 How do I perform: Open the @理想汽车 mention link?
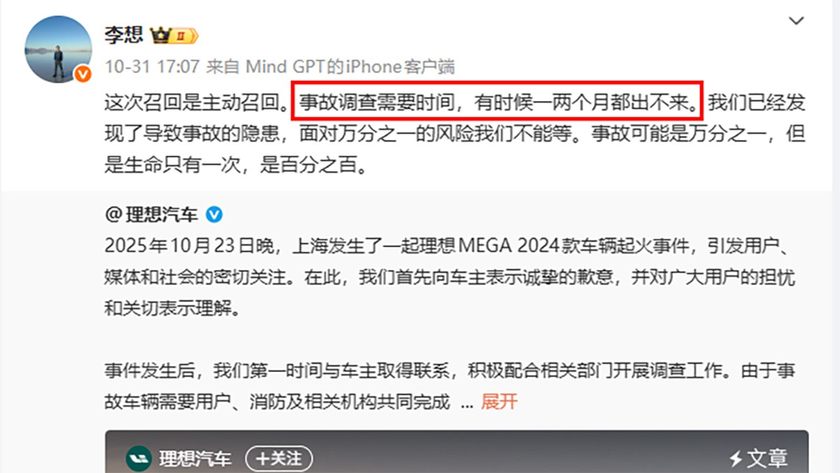[x=152, y=214]
